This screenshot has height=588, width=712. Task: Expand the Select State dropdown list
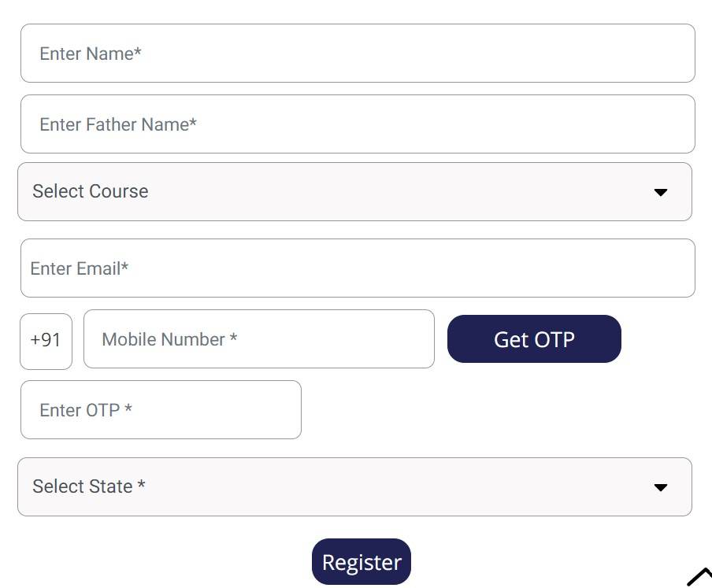coord(354,487)
